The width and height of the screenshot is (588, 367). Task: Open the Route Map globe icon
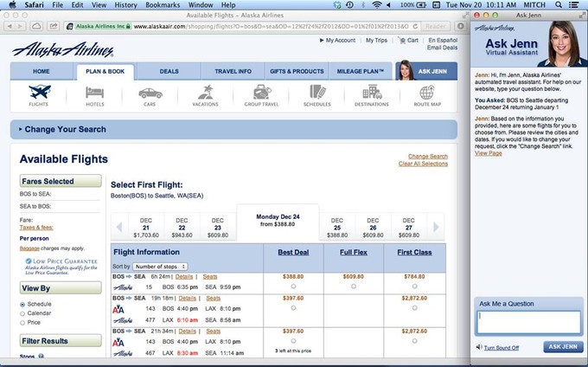click(427, 93)
